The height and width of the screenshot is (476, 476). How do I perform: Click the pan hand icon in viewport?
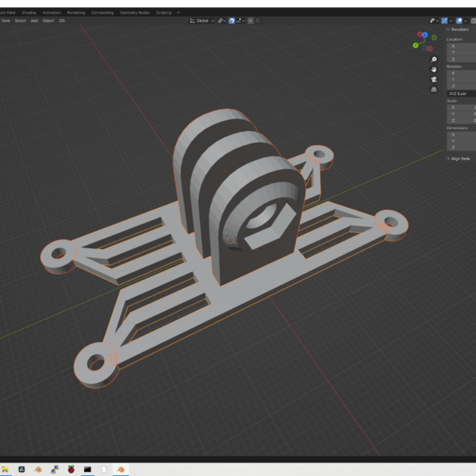pyautogui.click(x=434, y=70)
